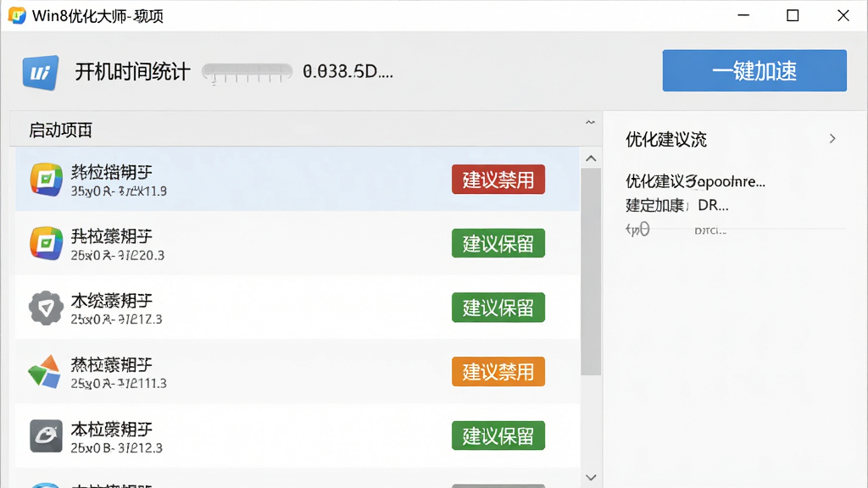
Task: Expand the 优化建议 panel arrow
Action: pyautogui.click(x=832, y=139)
